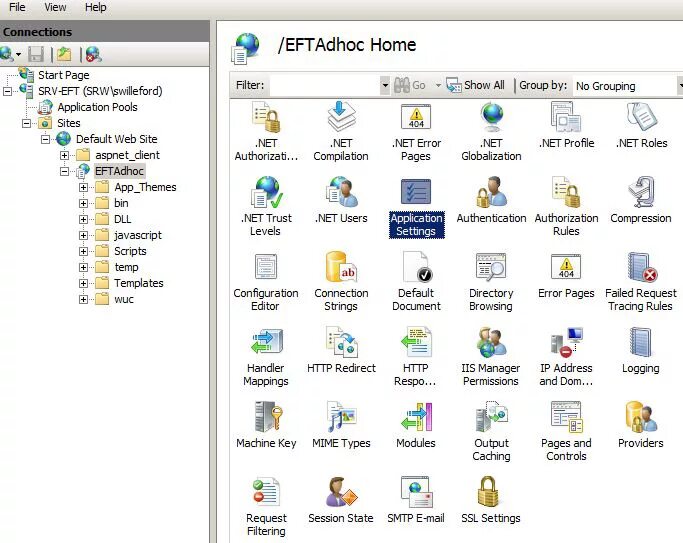683x543 pixels.
Task: Select the javascript folder in tree
Action: click(138, 235)
